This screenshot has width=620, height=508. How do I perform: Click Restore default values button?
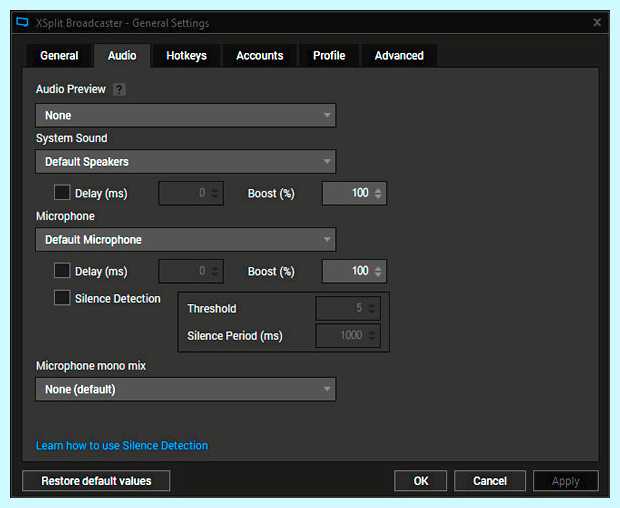[96, 481]
